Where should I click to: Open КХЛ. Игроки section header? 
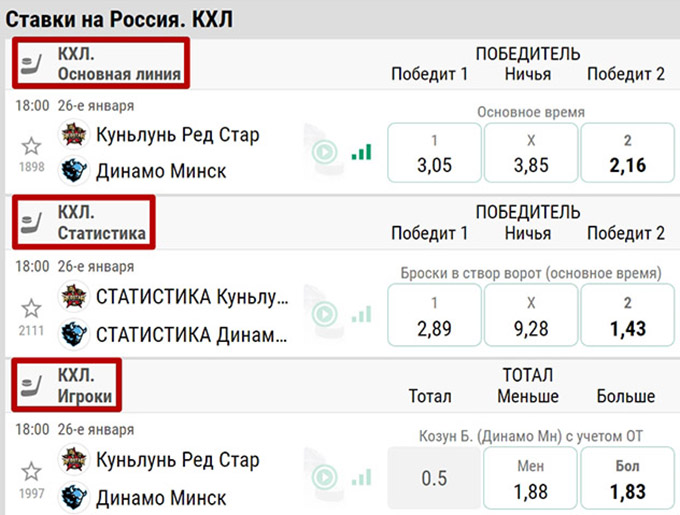(85, 385)
